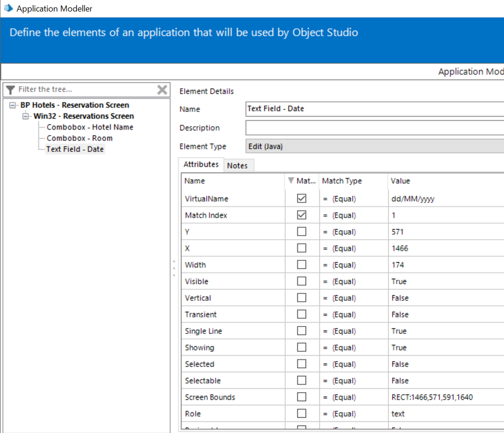Uncheck the Match Index checkbox
Viewport: 504px width, 433px height.
click(302, 215)
